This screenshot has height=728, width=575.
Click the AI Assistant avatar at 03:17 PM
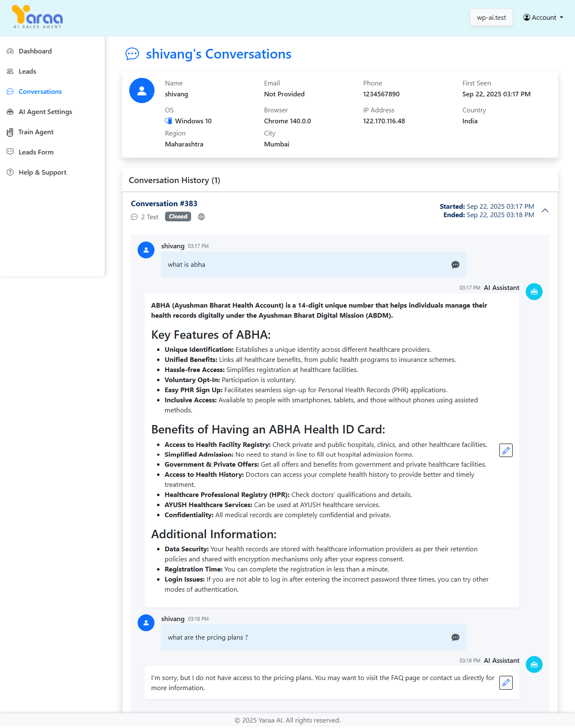[534, 292]
